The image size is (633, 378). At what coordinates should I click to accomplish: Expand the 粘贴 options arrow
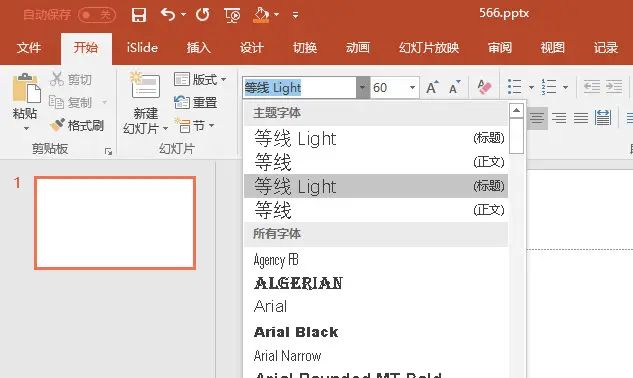tap(26, 128)
